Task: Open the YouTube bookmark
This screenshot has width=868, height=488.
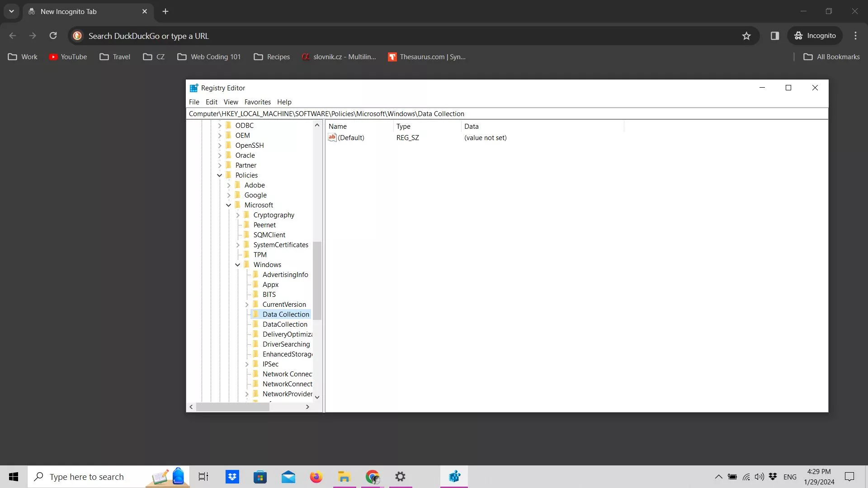Action: point(68,57)
